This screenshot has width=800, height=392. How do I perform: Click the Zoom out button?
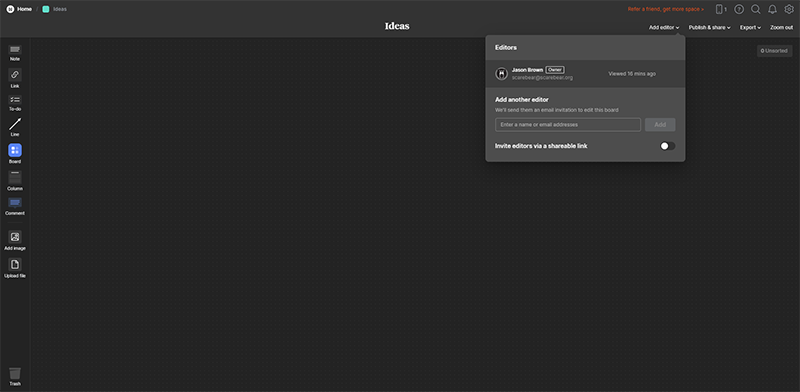pos(781,28)
